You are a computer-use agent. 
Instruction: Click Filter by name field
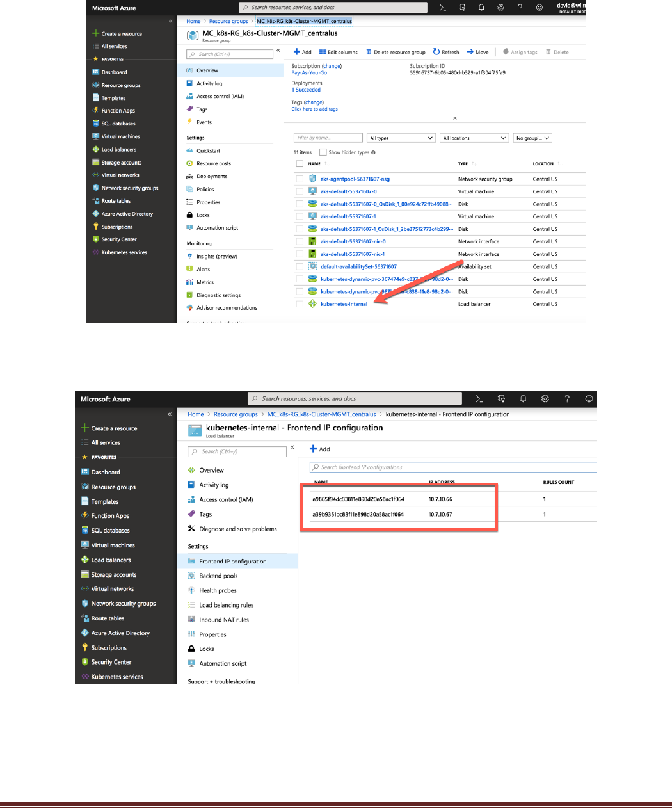328,138
